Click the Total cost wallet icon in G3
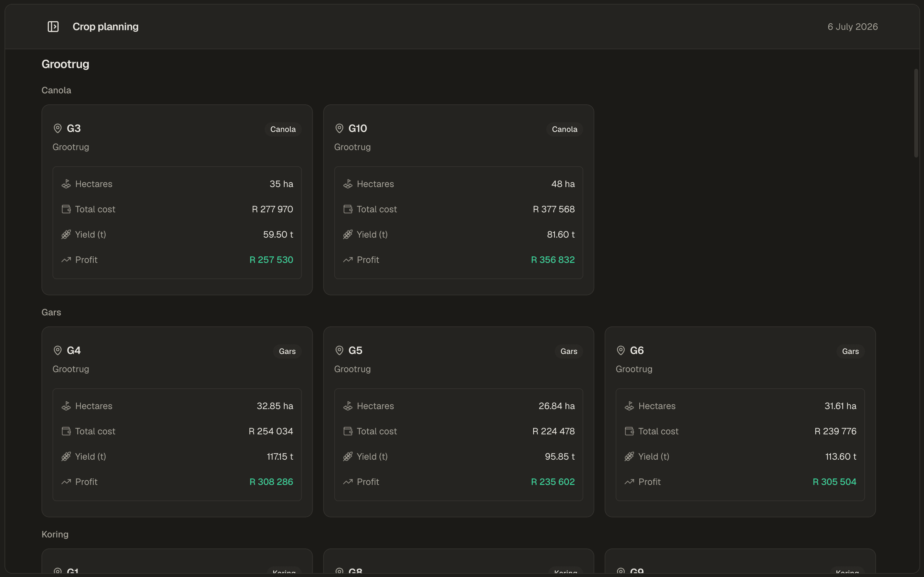924x577 pixels. tap(66, 209)
